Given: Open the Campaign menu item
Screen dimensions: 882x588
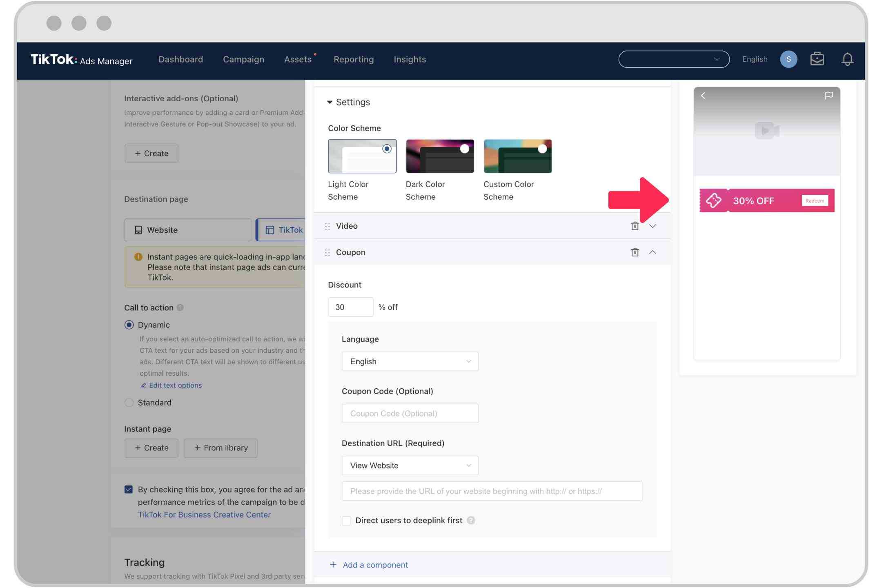Looking at the screenshot, I should pyautogui.click(x=243, y=59).
